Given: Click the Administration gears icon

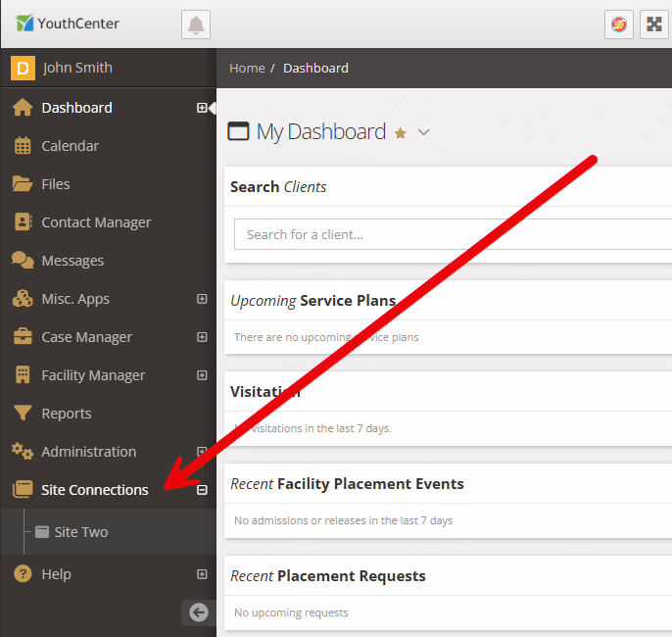Looking at the screenshot, I should (x=23, y=452).
